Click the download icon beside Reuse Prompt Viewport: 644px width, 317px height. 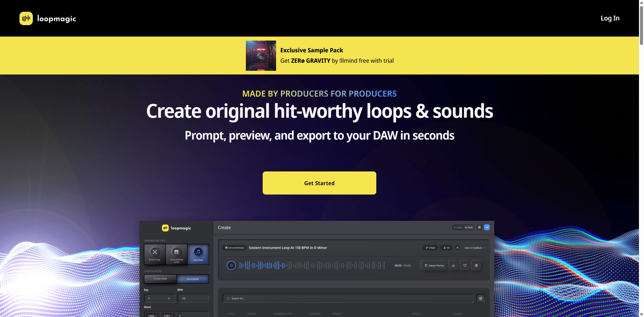coord(453,265)
